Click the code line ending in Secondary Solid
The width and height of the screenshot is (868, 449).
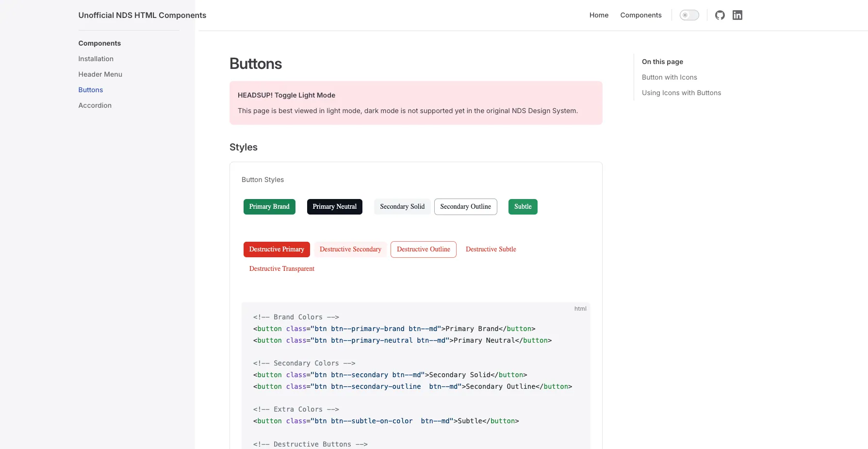tap(390, 375)
